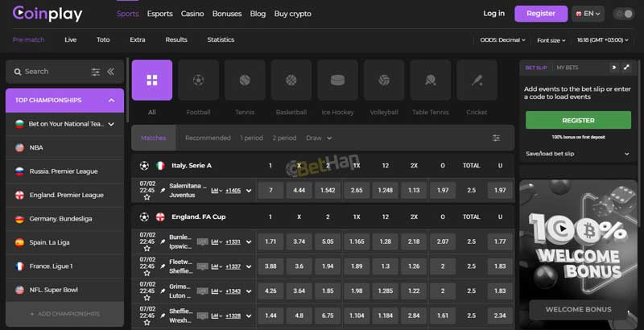
Task: Select Germany Bundesliga championship
Action: click(x=65, y=219)
